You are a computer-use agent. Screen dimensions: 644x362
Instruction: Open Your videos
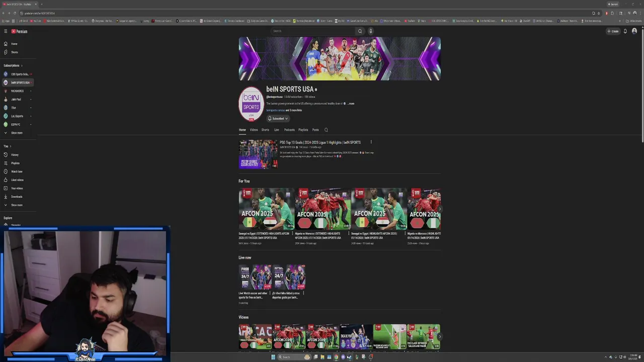point(17,188)
